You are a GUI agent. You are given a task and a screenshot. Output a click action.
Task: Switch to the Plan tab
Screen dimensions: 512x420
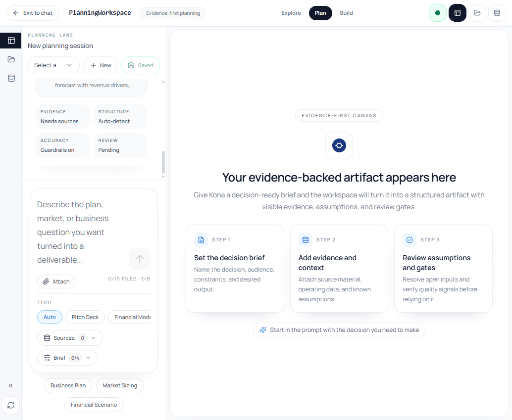[x=320, y=13]
